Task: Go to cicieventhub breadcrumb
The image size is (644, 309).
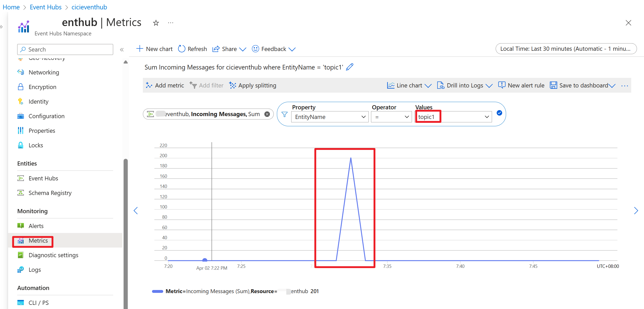Action: (x=89, y=7)
